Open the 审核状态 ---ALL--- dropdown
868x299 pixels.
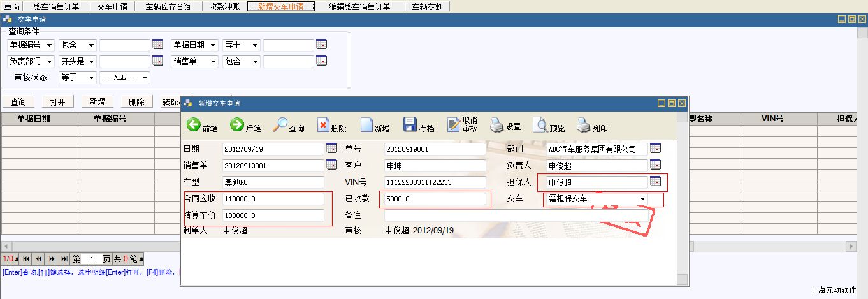click(x=145, y=78)
